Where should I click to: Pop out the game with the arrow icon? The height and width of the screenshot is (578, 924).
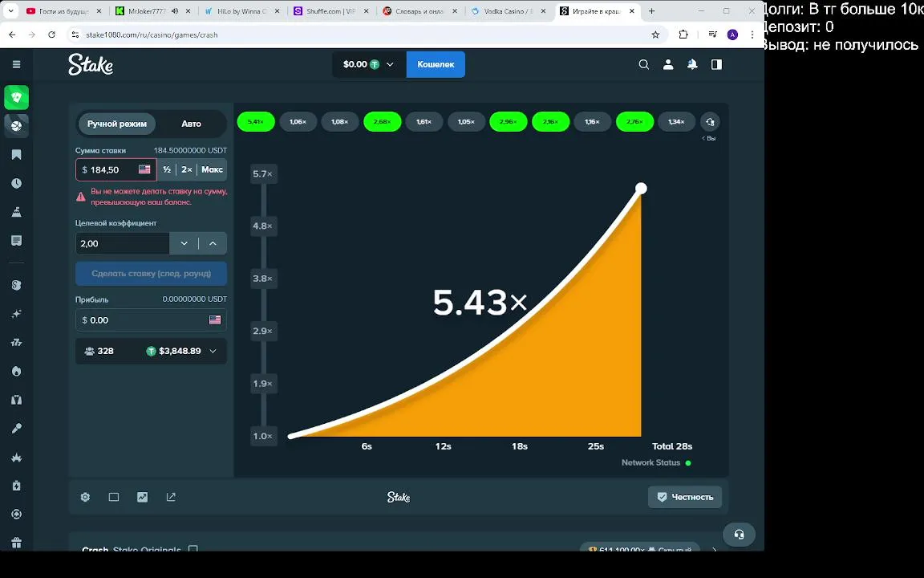tap(171, 497)
